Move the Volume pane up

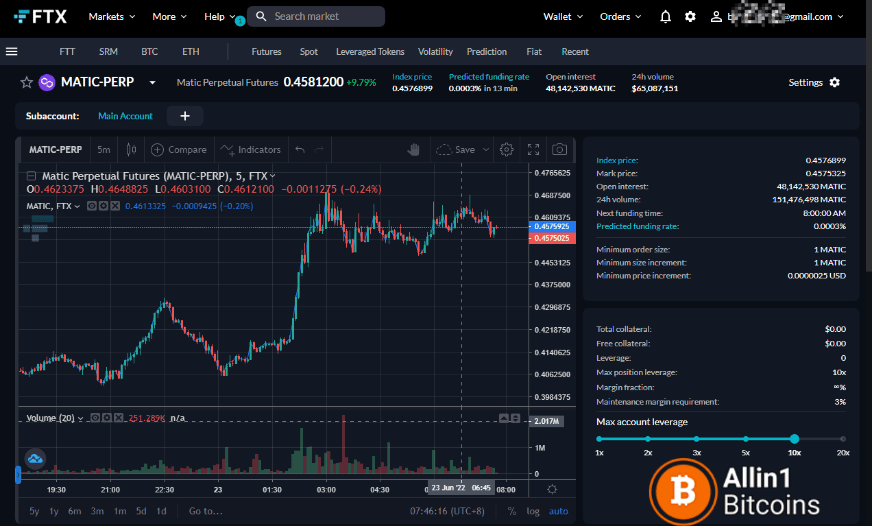tap(504, 418)
